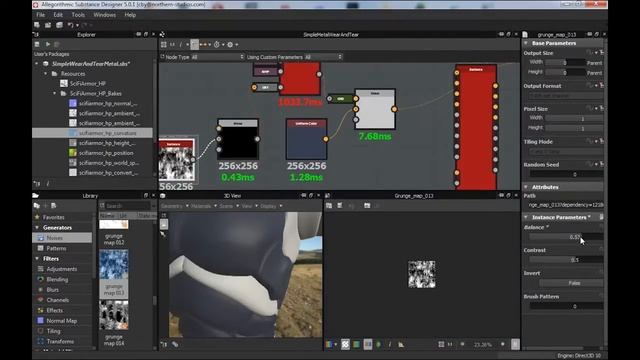
Task: Collapse the SimpleWearAndTearMetal.sbs package
Action: tap(36, 64)
